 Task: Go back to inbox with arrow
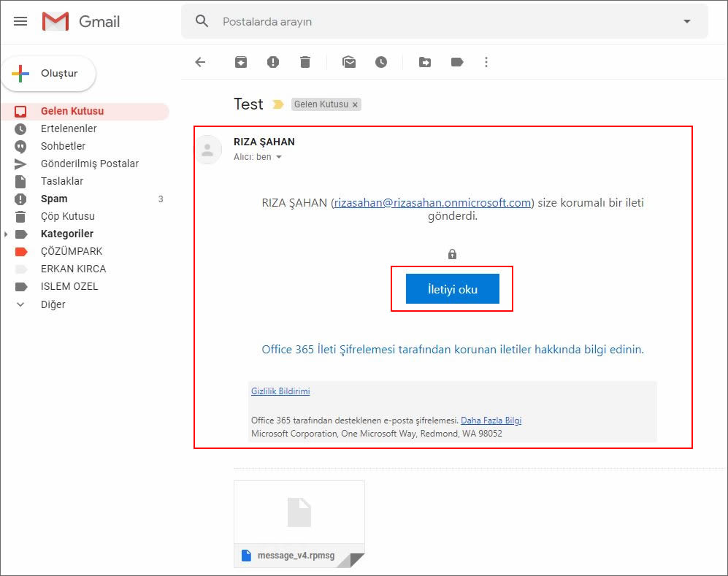200,62
